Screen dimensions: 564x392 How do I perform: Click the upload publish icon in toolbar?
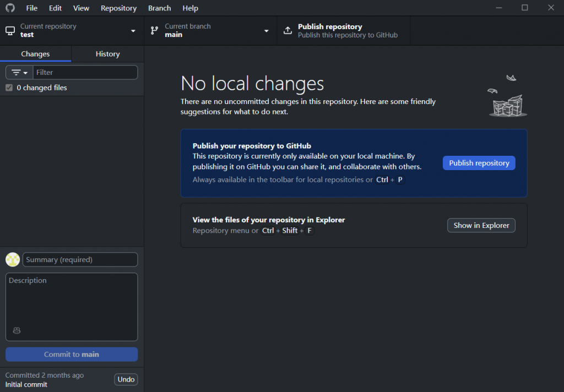[288, 31]
